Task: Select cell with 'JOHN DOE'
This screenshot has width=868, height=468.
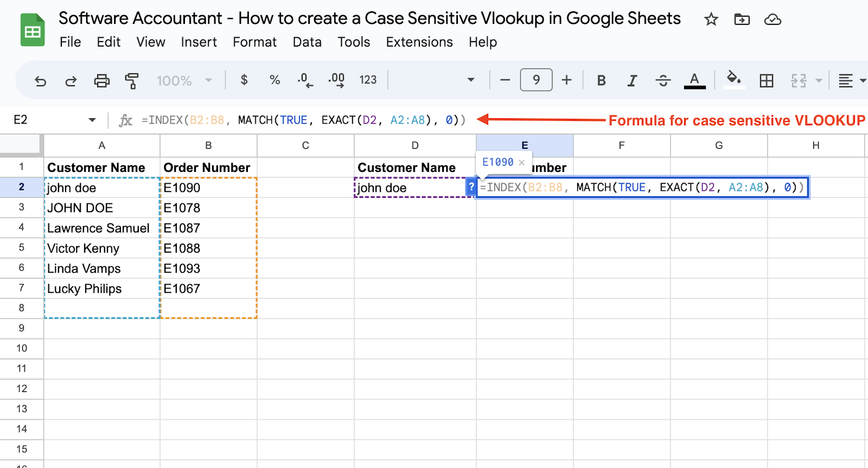Action: [102, 208]
